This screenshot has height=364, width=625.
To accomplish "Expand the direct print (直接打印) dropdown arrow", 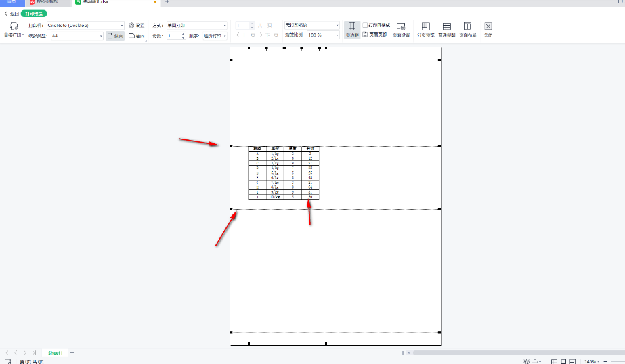I will [x=23, y=35].
